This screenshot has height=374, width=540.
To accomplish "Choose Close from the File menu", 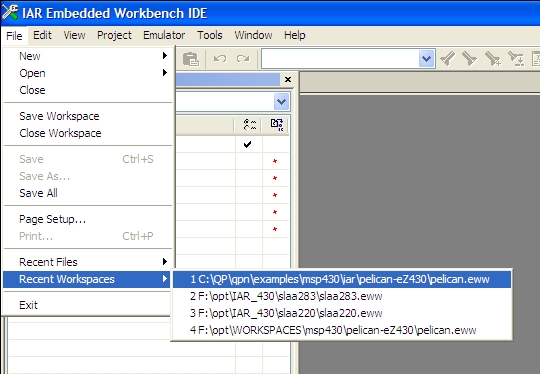I will [87, 90].
